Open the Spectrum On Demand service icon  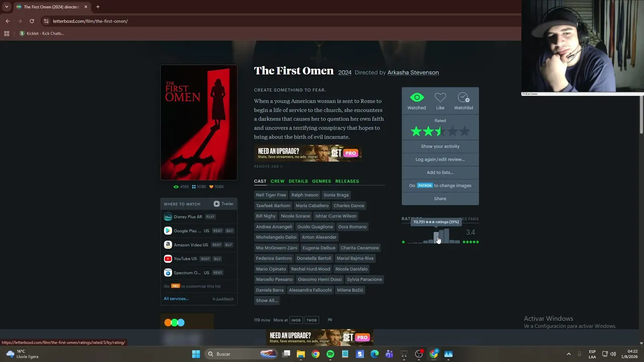point(168,273)
